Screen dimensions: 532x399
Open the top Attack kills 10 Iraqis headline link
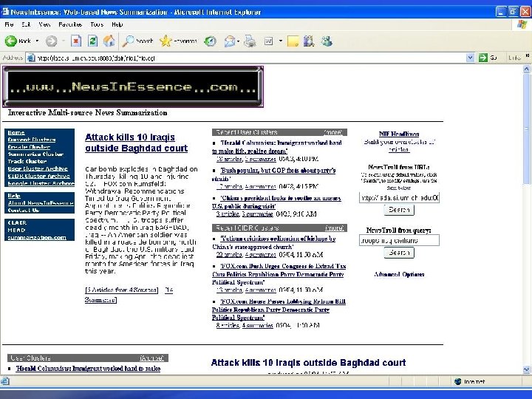pyautogui.click(x=136, y=143)
